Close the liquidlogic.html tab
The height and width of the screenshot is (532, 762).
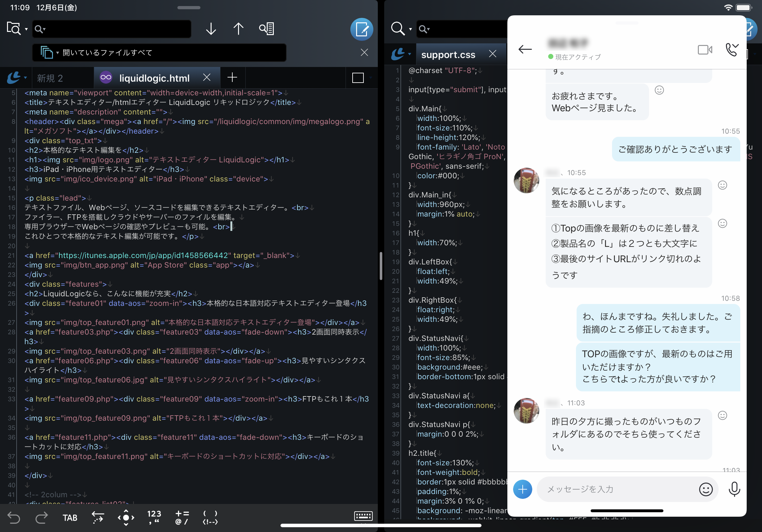point(206,78)
